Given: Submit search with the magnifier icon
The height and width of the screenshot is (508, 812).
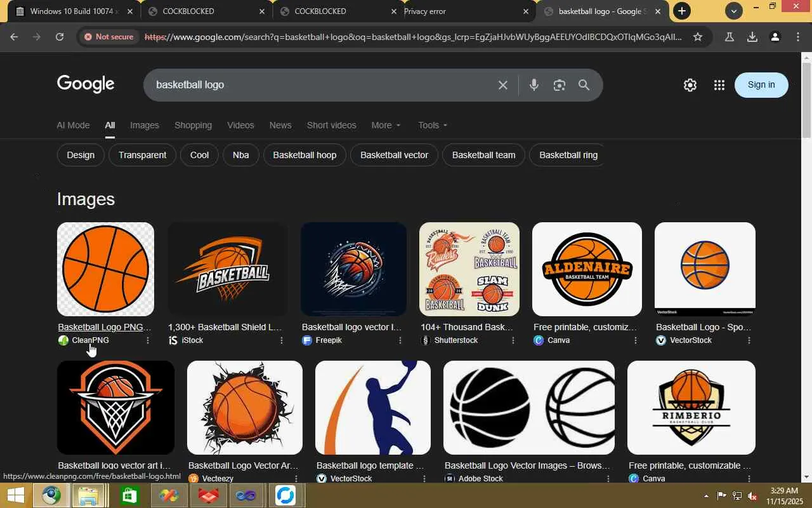Looking at the screenshot, I should (x=584, y=85).
